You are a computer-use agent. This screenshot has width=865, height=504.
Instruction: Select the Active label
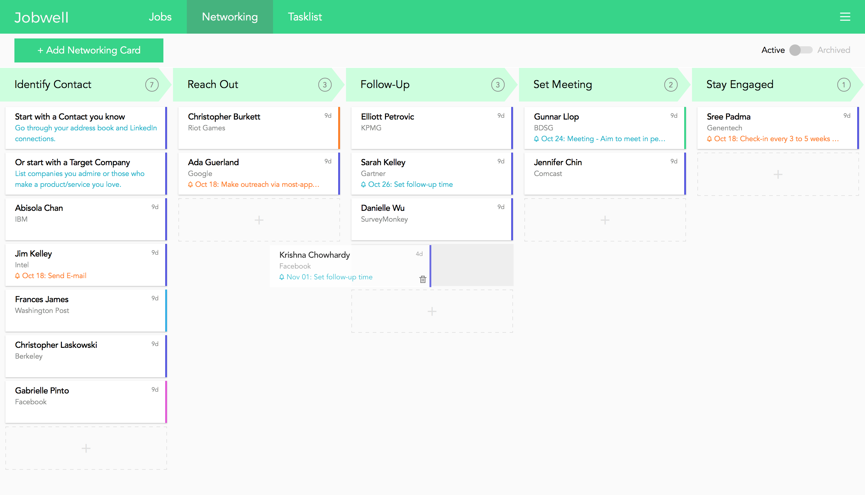pos(773,50)
